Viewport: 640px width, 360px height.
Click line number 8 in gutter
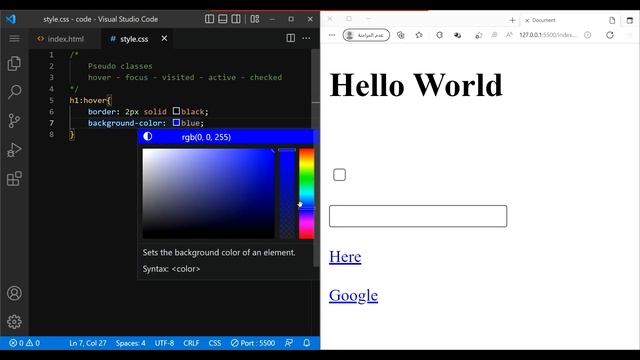coord(51,134)
